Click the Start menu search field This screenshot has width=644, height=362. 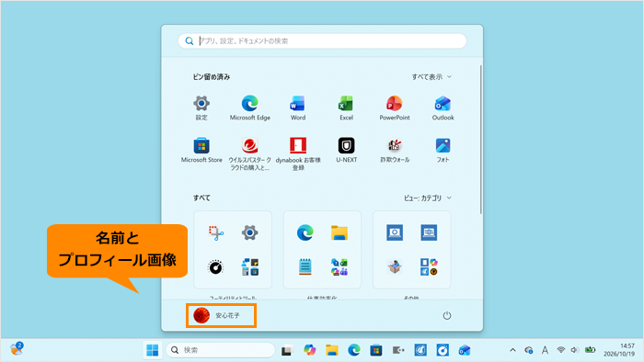322,41
